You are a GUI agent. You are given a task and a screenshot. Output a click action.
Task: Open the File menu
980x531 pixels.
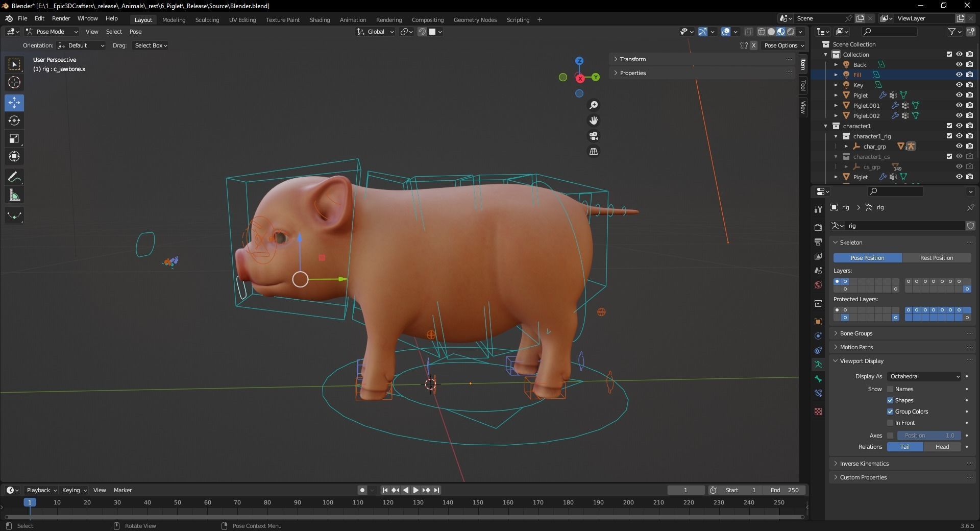22,18
